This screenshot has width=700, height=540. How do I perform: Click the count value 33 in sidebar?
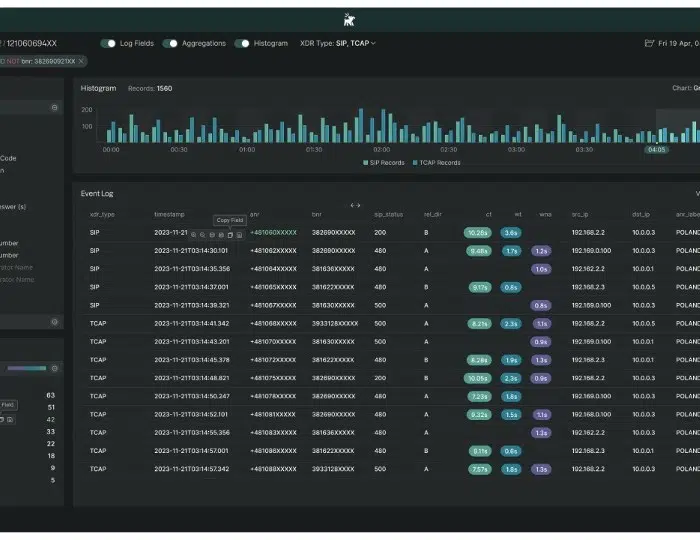coord(50,432)
